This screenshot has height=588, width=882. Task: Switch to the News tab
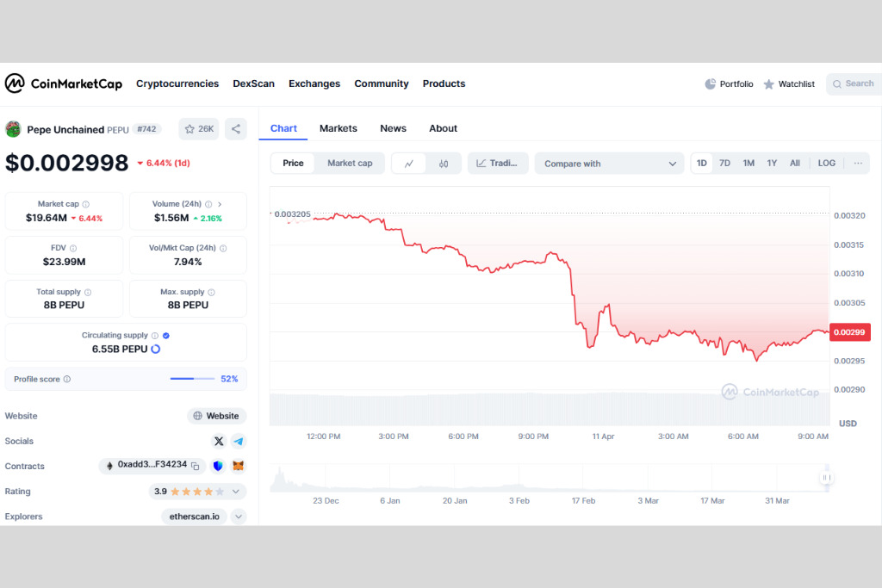tap(393, 128)
